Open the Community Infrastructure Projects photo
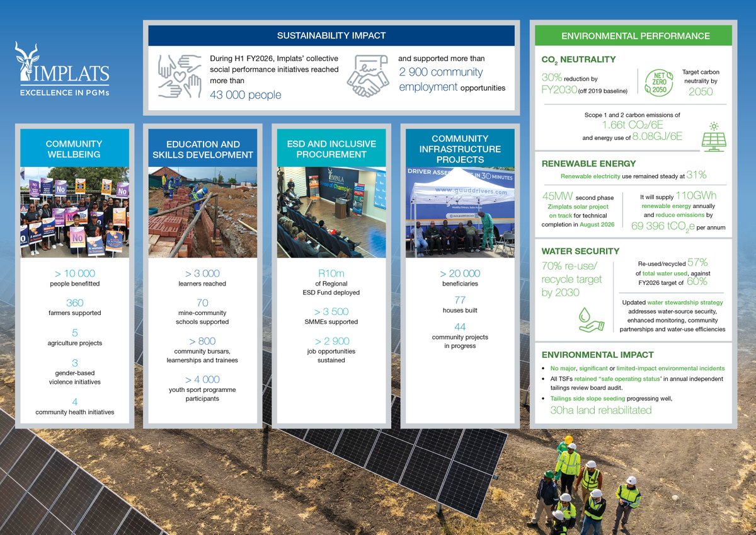756x535 pixels. tap(460, 212)
